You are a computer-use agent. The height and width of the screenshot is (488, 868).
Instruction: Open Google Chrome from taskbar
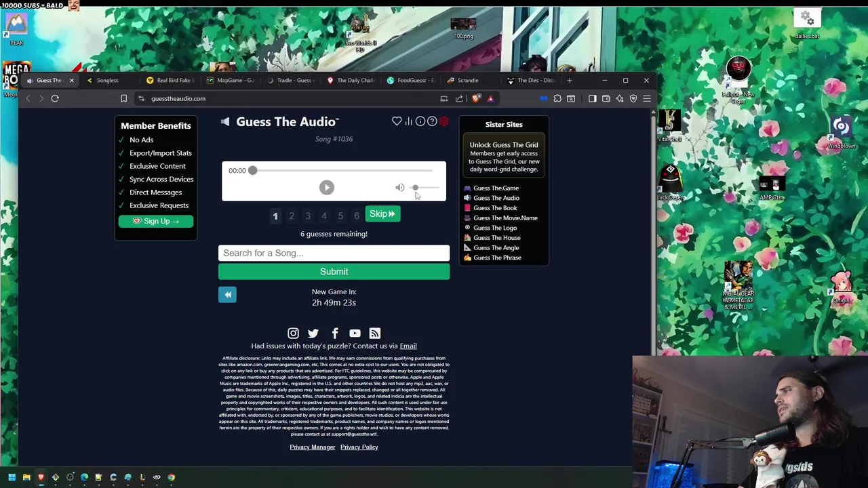coord(171,477)
